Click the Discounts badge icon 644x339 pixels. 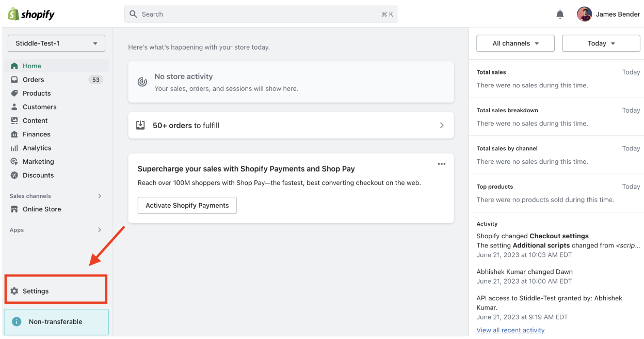coord(14,175)
